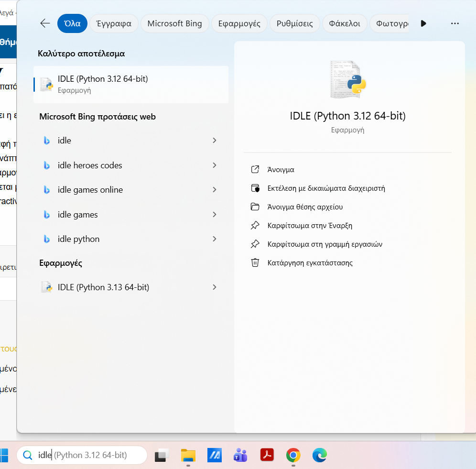
Task: Expand the 'idle python' suggestion chevron
Action: (214, 239)
